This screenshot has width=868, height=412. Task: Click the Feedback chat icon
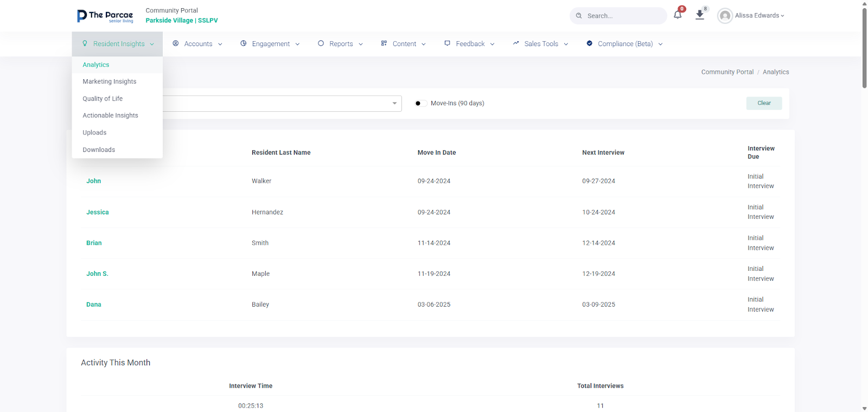click(447, 43)
